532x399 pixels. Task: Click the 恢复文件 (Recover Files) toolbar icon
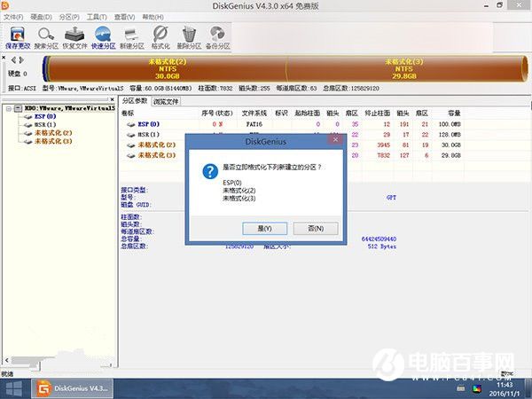coord(74,37)
